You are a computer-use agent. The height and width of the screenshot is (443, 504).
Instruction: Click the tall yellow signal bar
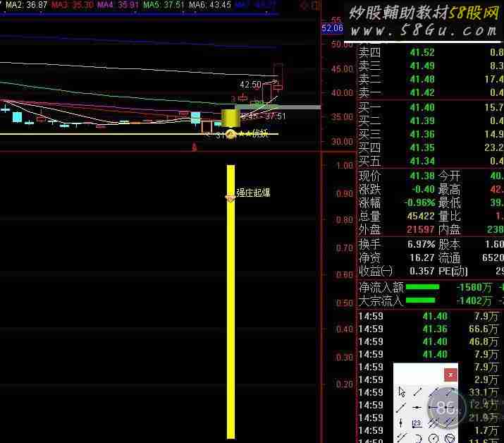(231, 302)
